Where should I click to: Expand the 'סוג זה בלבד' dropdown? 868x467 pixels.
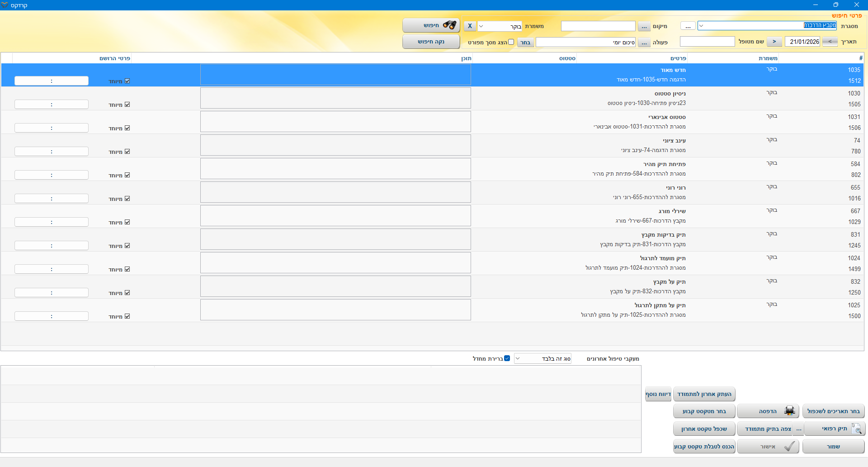tap(518, 358)
